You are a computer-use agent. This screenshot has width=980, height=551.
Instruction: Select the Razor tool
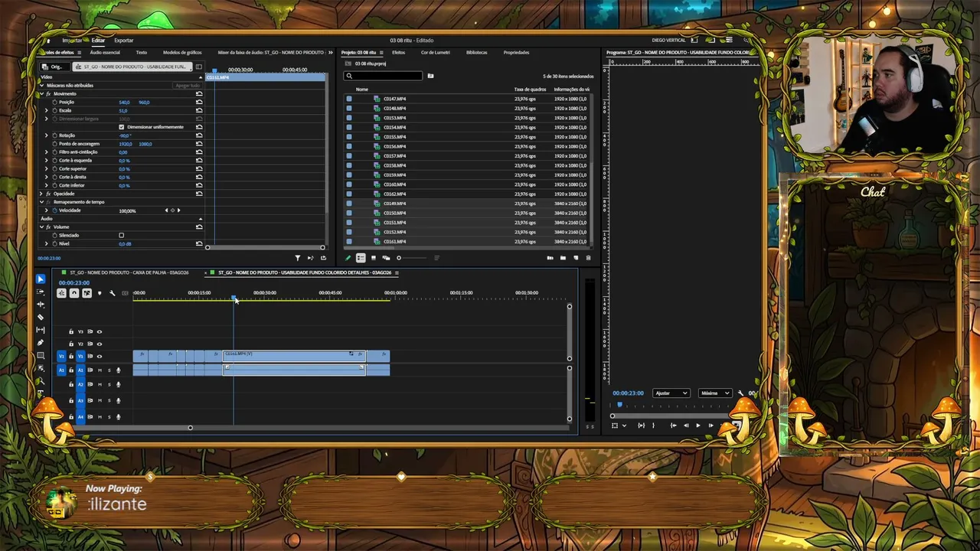pyautogui.click(x=41, y=317)
